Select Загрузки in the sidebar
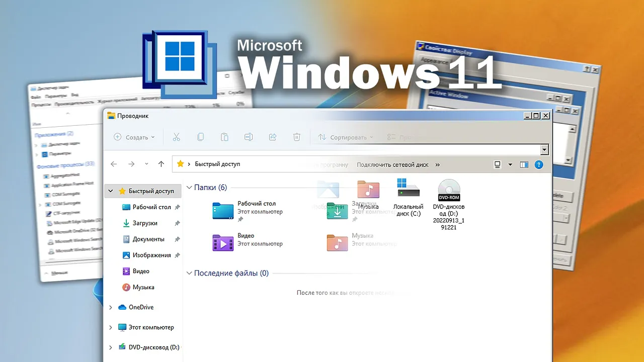This screenshot has height=362, width=644. coord(145,223)
